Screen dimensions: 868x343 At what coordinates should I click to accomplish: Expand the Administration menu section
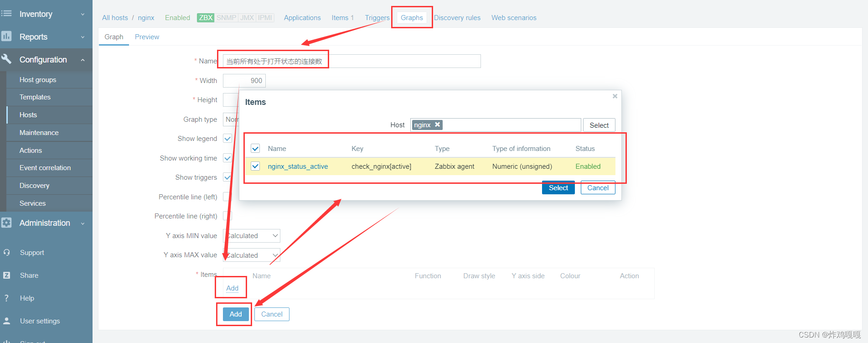(83, 223)
